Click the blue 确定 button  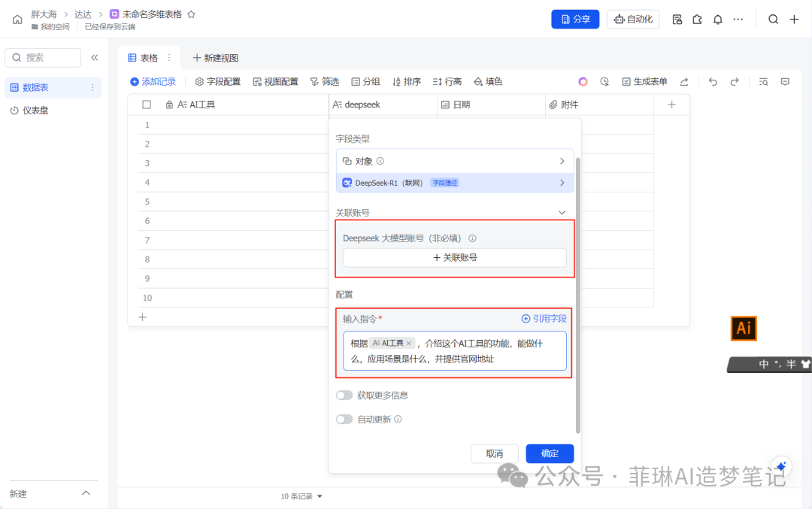pos(550,453)
